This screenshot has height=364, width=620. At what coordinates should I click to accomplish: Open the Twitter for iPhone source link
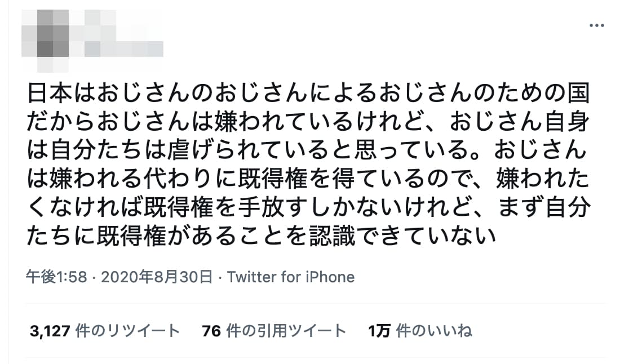[291, 277]
